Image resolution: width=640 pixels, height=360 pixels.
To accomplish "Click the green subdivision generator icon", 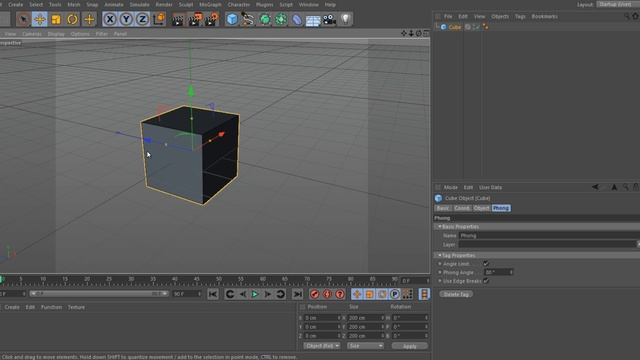I will pyautogui.click(x=264, y=19).
